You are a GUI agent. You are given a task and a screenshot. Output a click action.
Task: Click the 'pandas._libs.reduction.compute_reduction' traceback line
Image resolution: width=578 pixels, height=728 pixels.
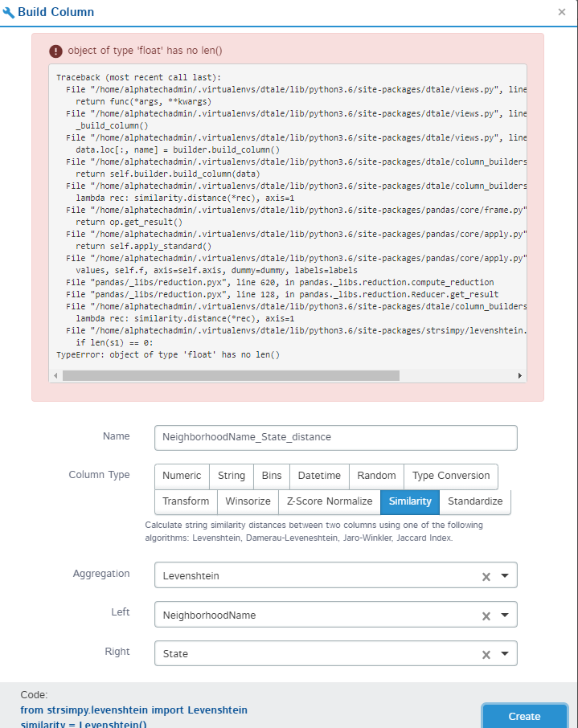[x=280, y=282]
